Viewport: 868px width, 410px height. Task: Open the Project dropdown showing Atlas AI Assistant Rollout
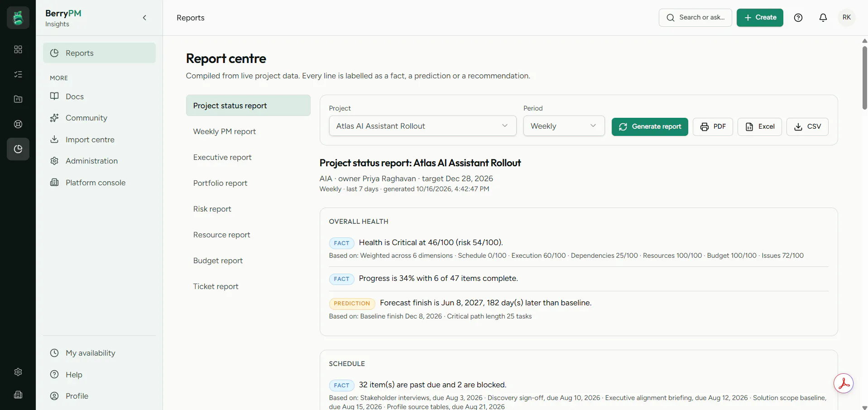[422, 126]
